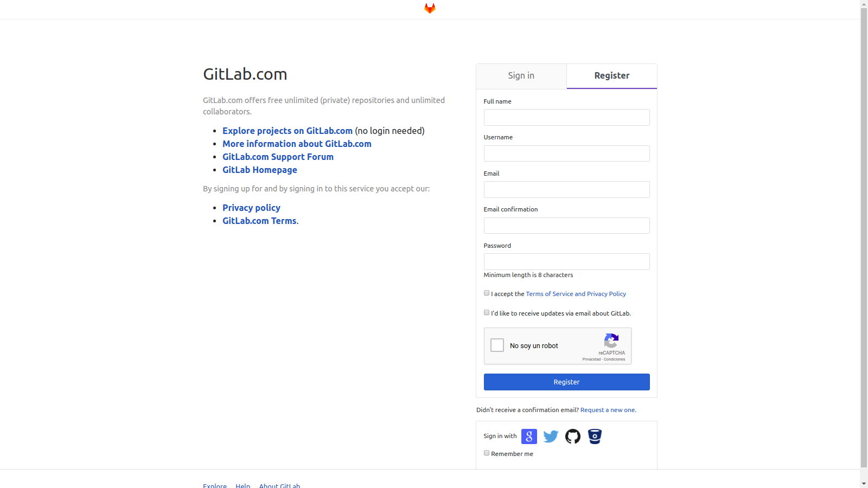Open 'Request a new one' confirmation link
Viewport: 868px width, 488px height.
pos(608,410)
